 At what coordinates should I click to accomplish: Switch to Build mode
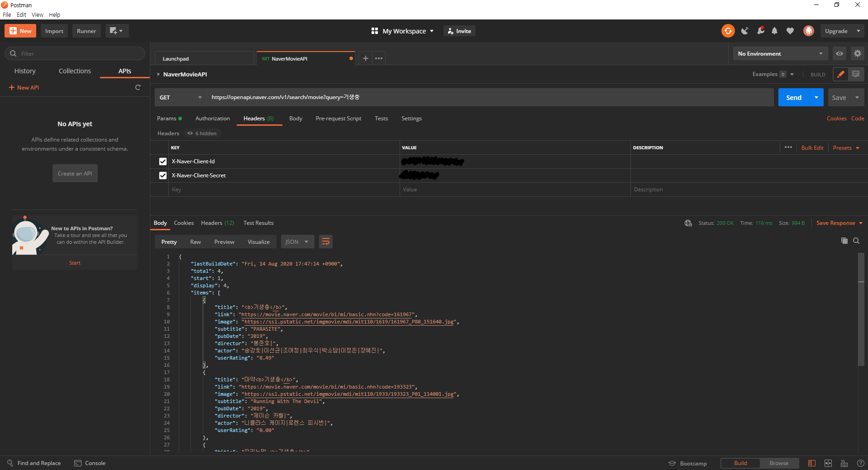click(x=740, y=463)
